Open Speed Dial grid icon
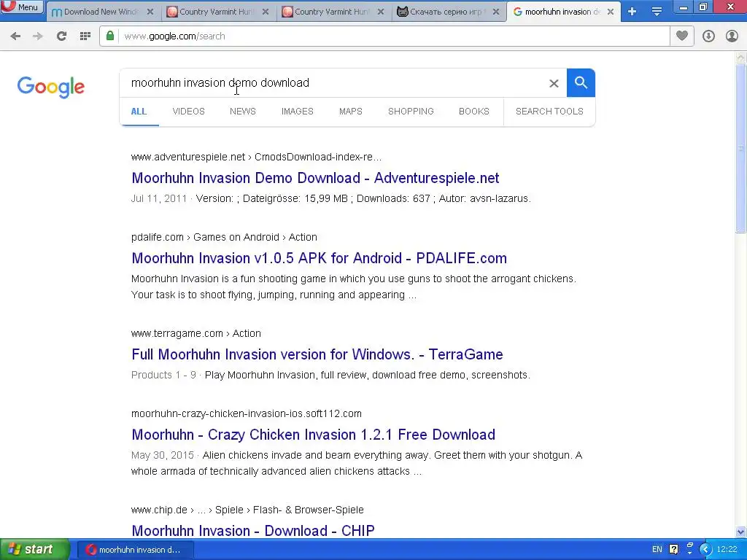The image size is (747, 560). point(85,36)
